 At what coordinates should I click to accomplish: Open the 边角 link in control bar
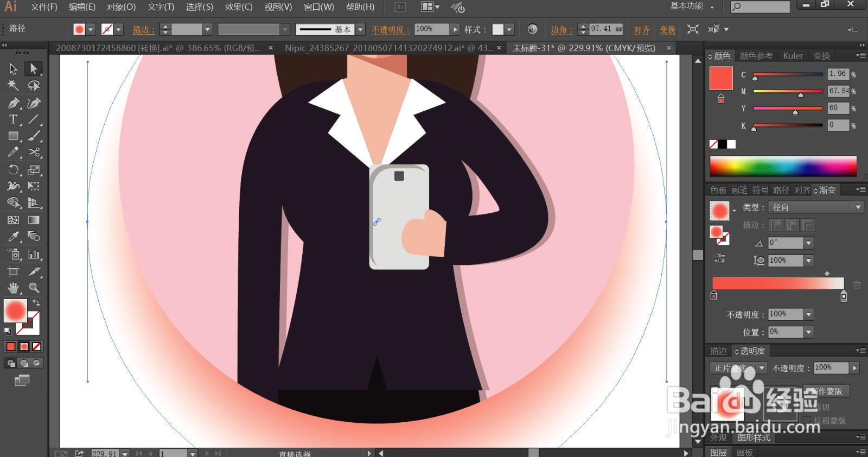point(562,30)
